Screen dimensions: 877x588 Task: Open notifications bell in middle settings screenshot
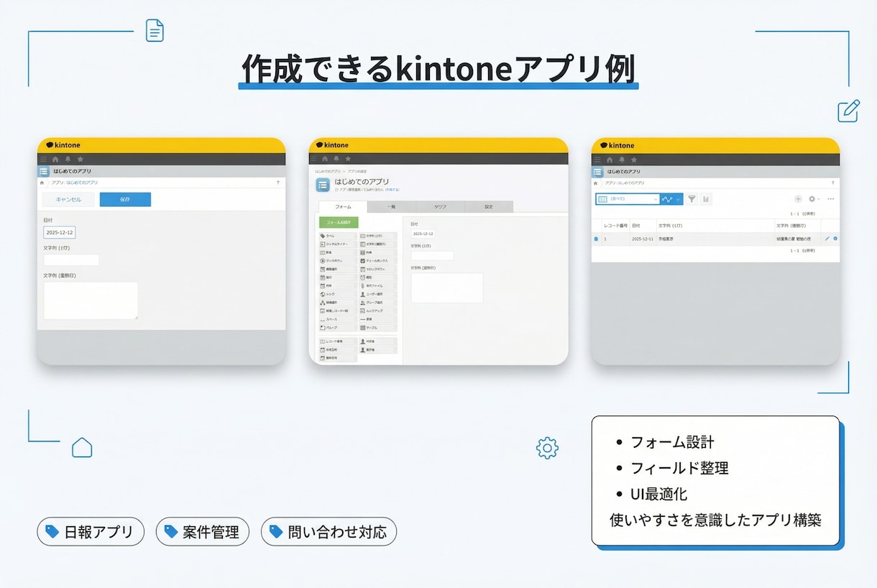(x=336, y=158)
